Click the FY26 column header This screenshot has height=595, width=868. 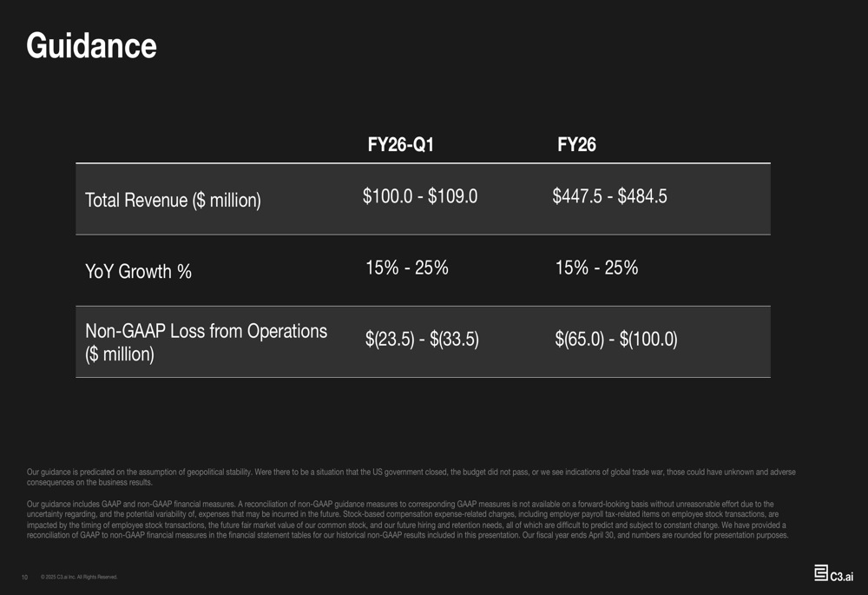point(576,144)
